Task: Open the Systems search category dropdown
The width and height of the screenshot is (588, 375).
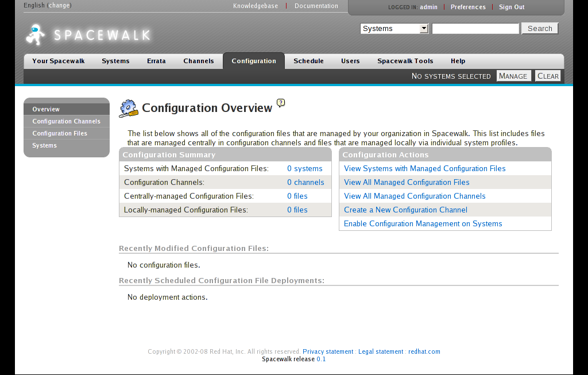Action: click(394, 29)
